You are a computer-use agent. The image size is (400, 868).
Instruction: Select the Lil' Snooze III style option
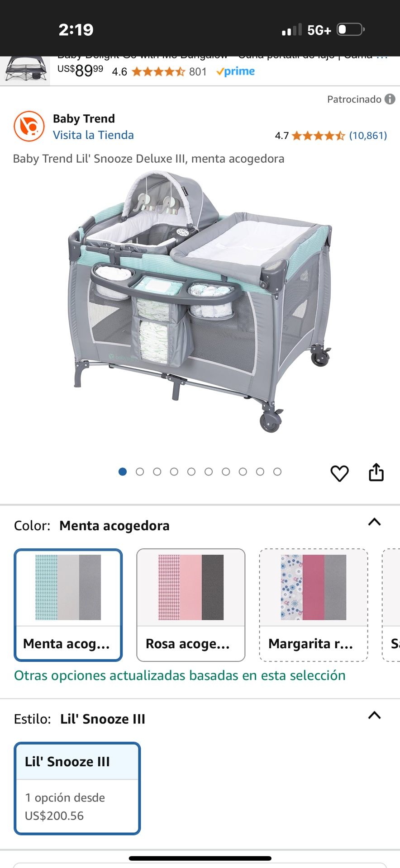[x=77, y=788]
